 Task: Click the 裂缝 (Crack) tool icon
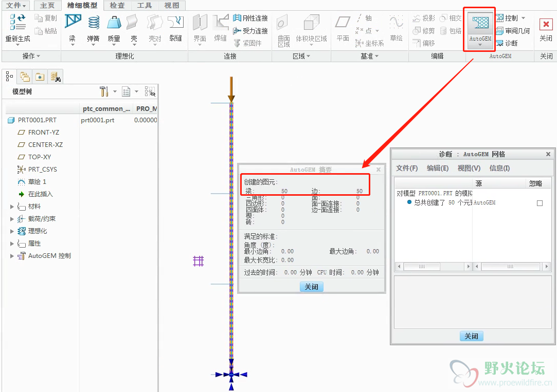coord(175,23)
